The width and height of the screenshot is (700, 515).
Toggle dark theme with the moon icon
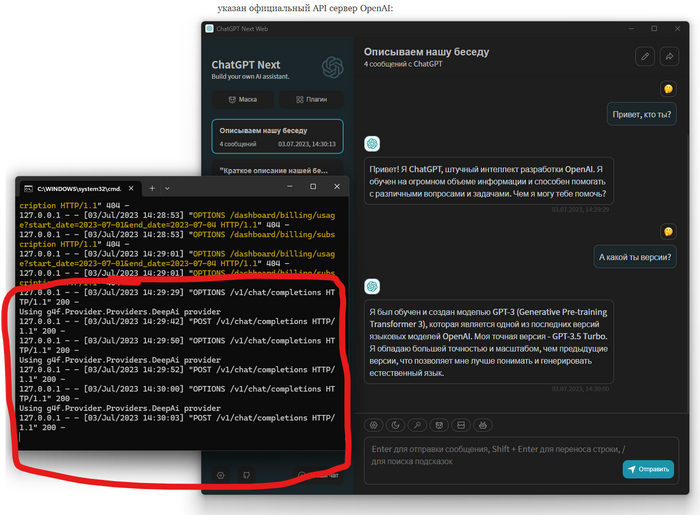395,425
